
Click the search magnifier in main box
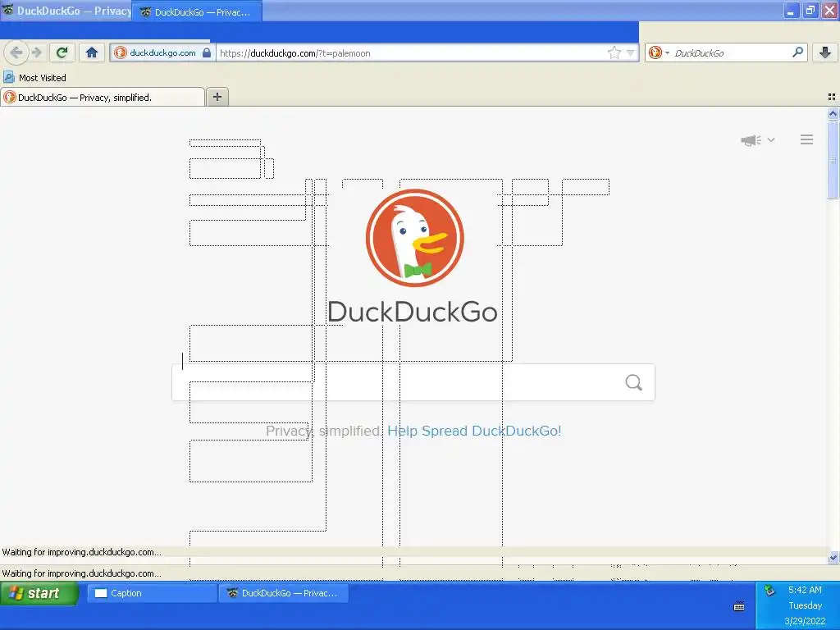click(x=634, y=382)
